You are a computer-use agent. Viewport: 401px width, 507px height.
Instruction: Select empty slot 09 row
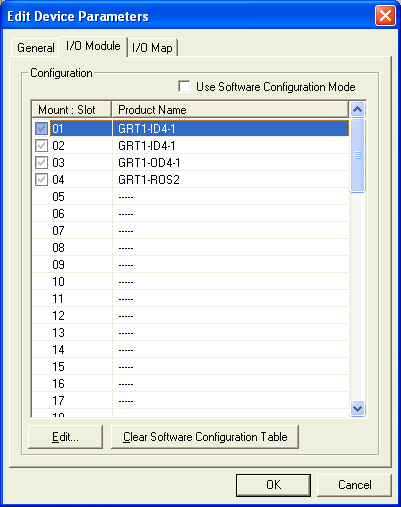point(191,265)
